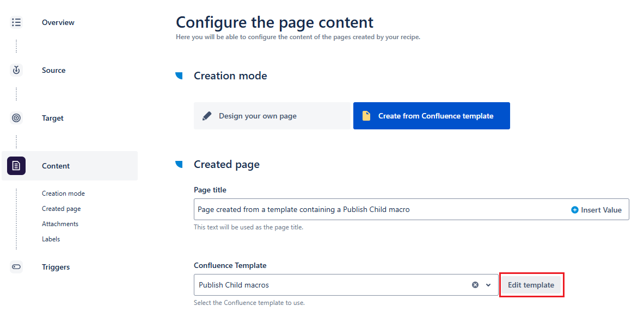Go to the Triggers section
Viewport: 644px width, 312px height.
point(56,267)
